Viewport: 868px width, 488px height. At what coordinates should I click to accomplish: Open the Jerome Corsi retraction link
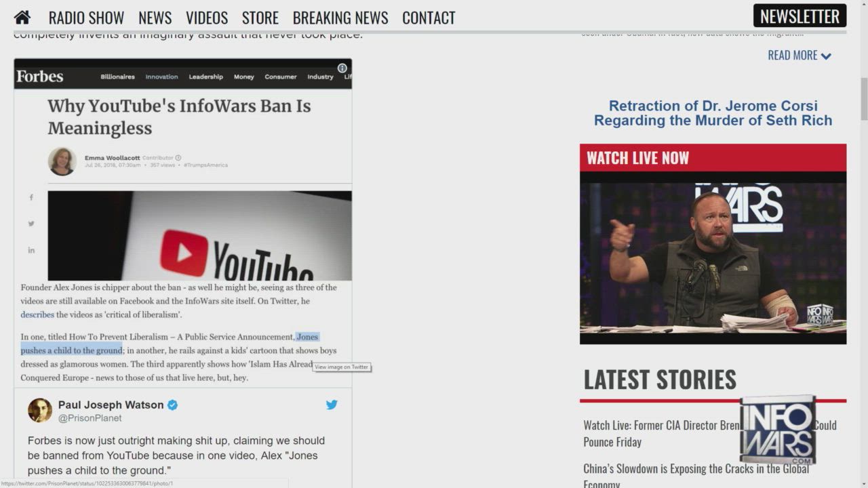[x=713, y=113]
